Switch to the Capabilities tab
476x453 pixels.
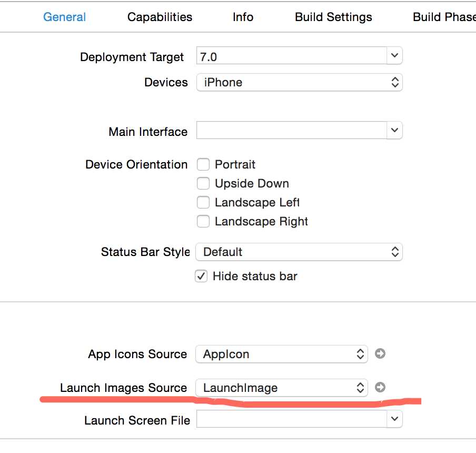160,17
